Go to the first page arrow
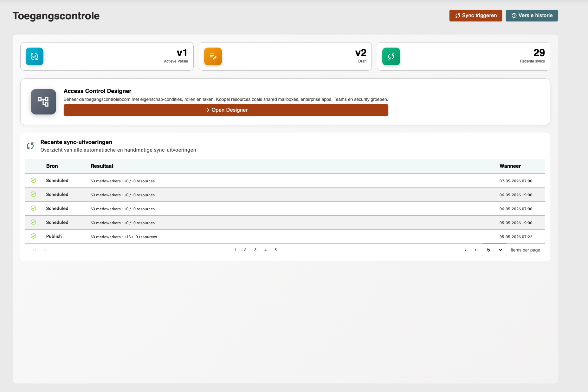588x392 pixels. tap(35, 250)
